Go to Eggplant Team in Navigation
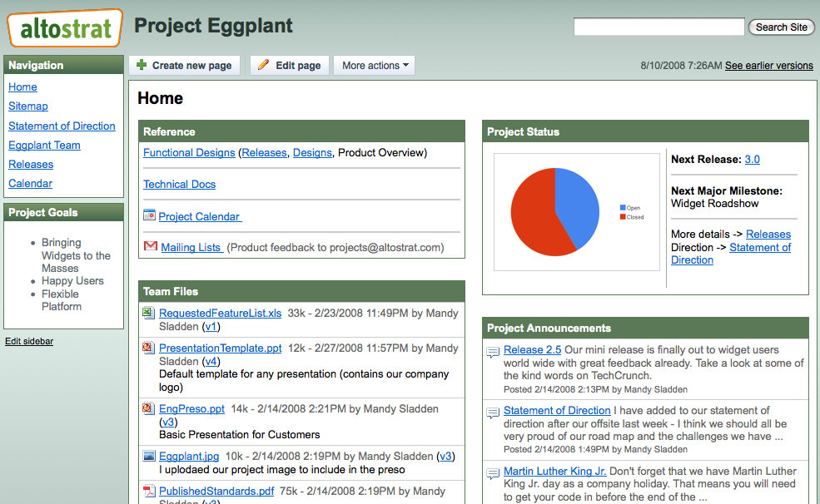820x504 pixels. click(x=44, y=146)
